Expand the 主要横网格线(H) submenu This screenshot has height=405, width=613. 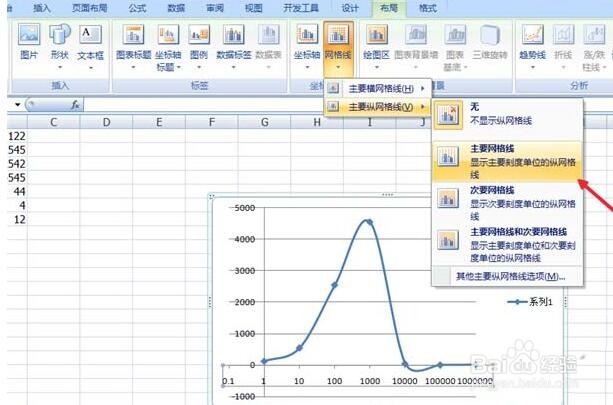tap(377, 89)
